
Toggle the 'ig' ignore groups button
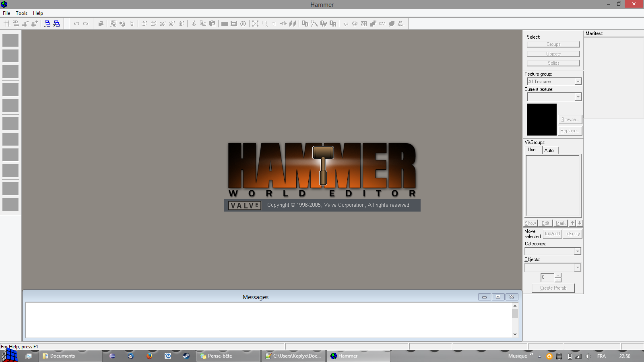132,24
